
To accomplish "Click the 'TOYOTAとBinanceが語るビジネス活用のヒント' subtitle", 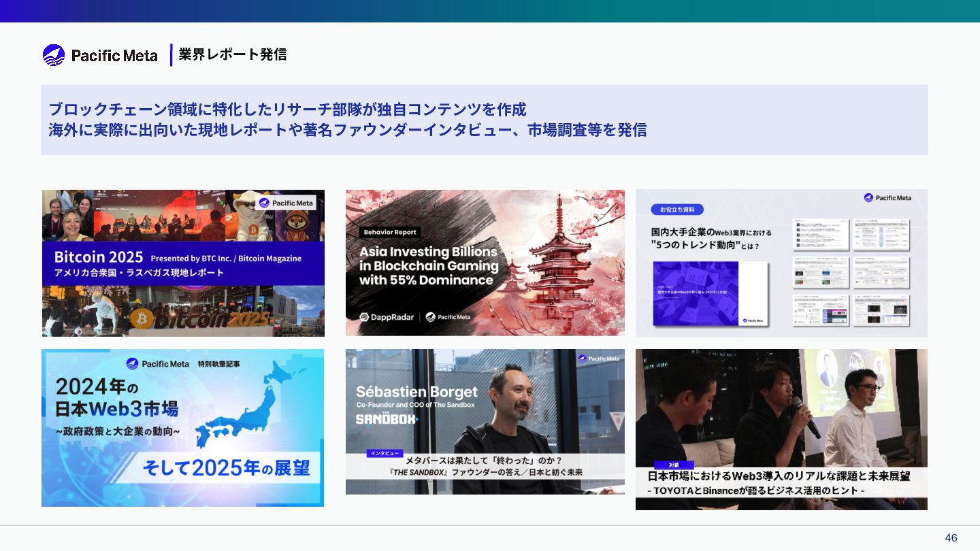I will pyautogui.click(x=755, y=490).
